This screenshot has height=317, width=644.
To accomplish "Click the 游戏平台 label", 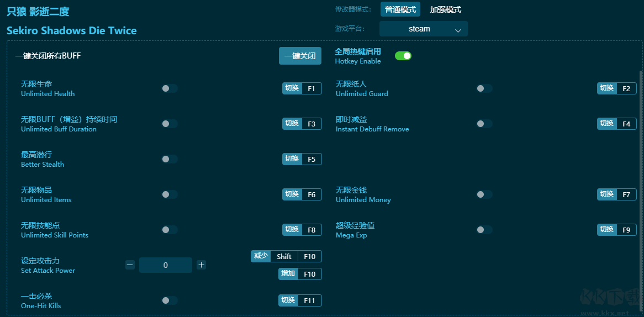I will [x=350, y=29].
